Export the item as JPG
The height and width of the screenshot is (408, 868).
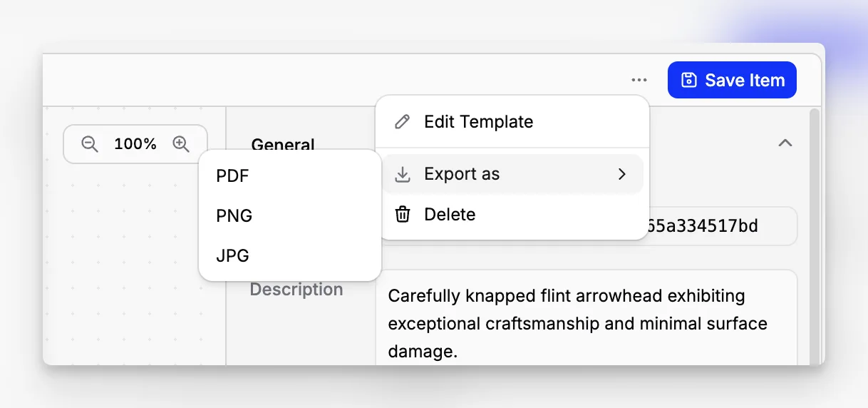coord(290,255)
